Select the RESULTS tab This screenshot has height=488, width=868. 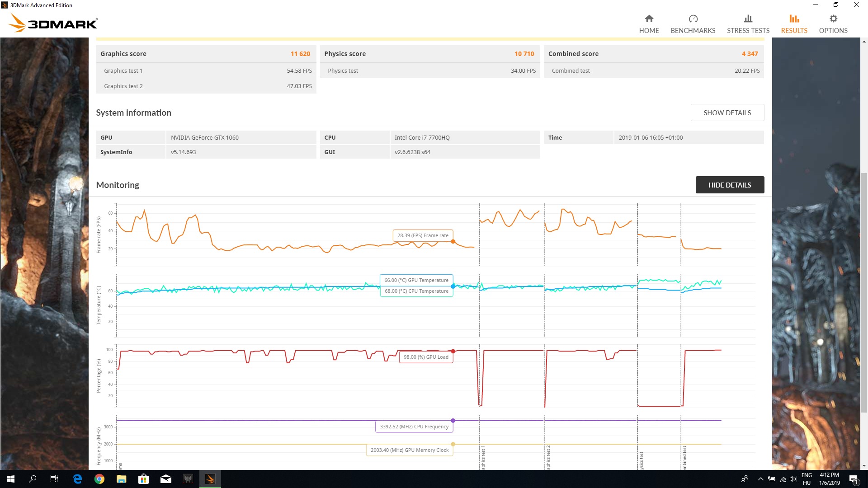tap(794, 24)
